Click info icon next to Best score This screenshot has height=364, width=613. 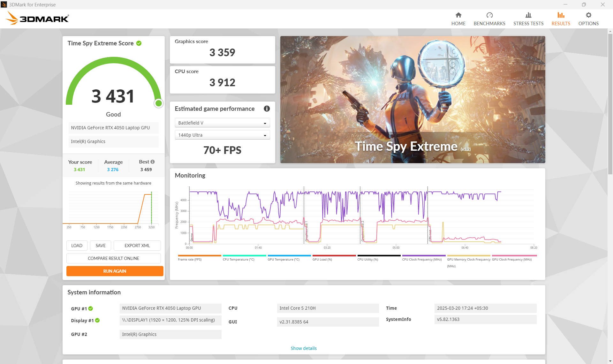[153, 162]
